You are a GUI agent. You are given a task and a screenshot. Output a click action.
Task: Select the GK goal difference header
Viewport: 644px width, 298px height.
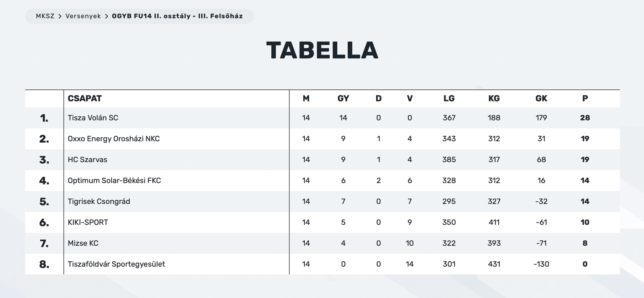tap(541, 99)
